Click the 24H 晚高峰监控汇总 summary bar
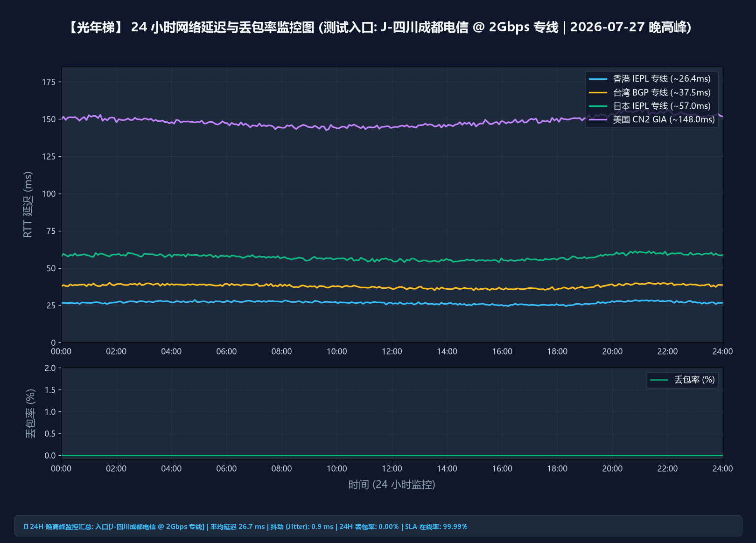The image size is (756, 543). (x=378, y=526)
